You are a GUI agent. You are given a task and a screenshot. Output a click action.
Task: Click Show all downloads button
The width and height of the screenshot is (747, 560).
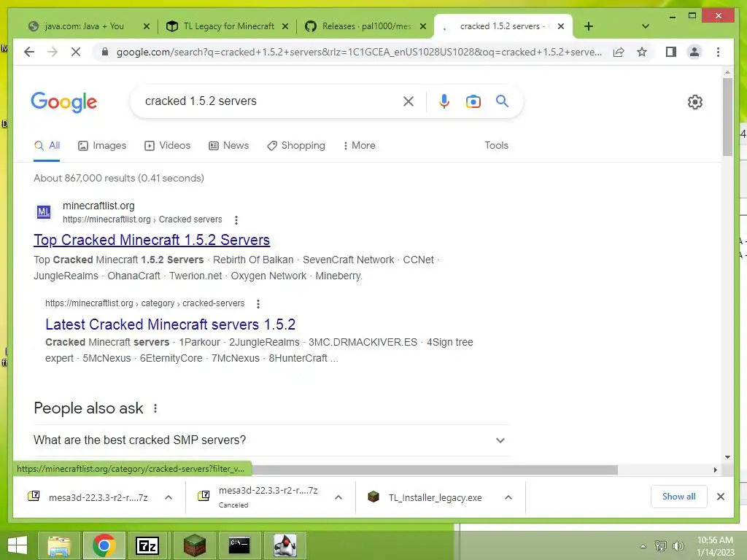[x=679, y=497]
